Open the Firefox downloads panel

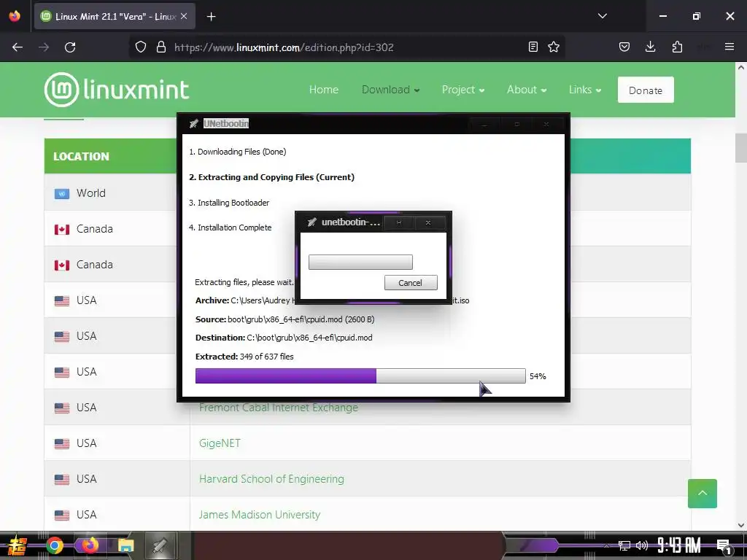(x=650, y=47)
